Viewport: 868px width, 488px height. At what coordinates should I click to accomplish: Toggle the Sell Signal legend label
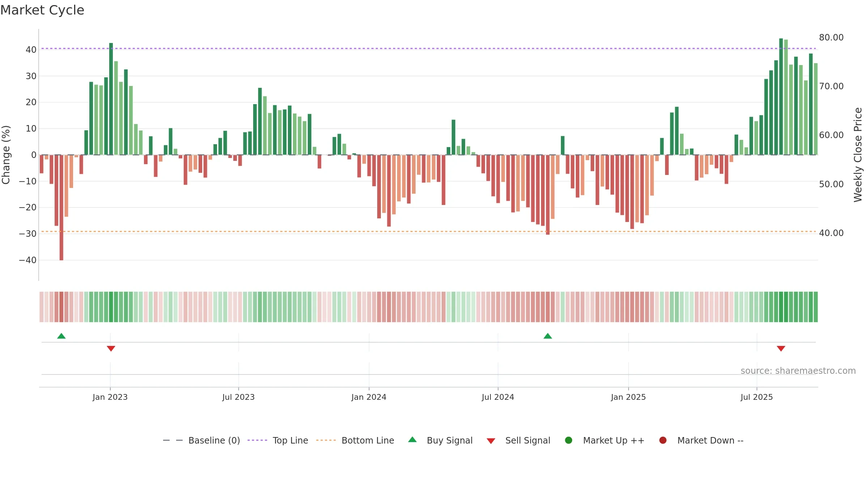[528, 441]
